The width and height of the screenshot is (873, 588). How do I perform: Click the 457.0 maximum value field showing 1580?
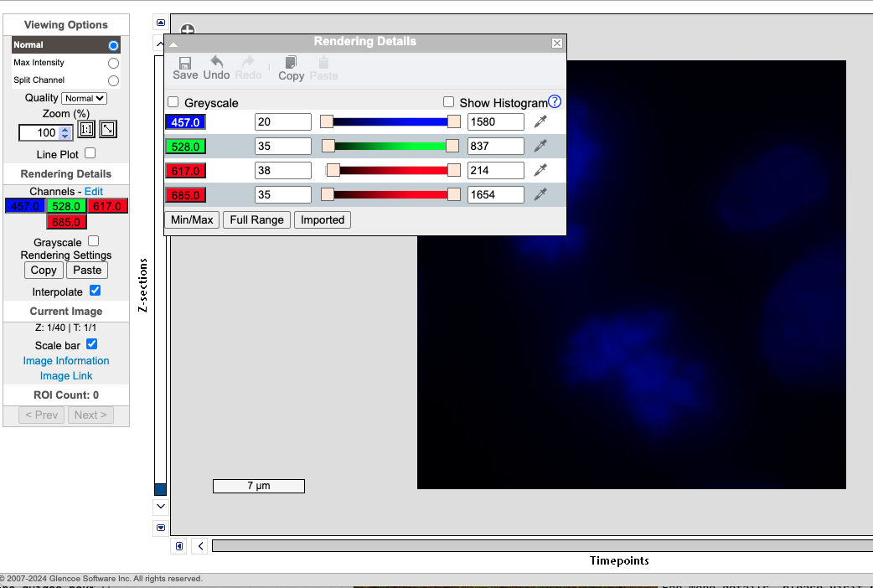tap(495, 121)
